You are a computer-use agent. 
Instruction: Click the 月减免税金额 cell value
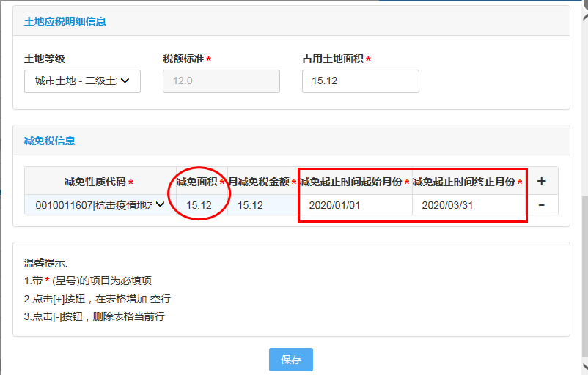[x=262, y=205]
